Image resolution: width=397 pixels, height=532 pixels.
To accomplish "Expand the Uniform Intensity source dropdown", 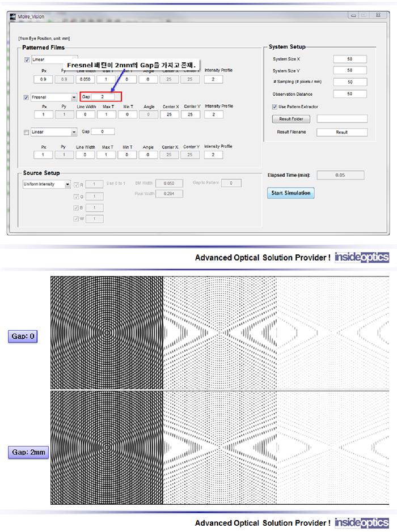I will (67, 184).
